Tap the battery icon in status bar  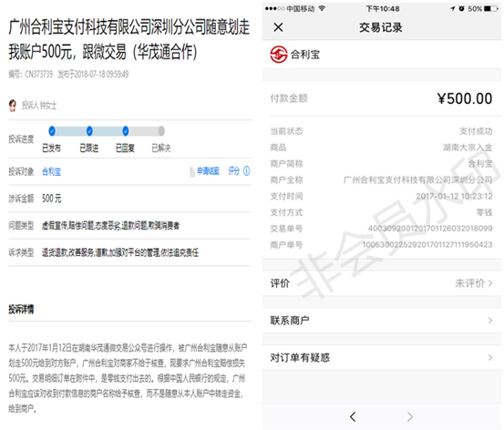(491, 9)
